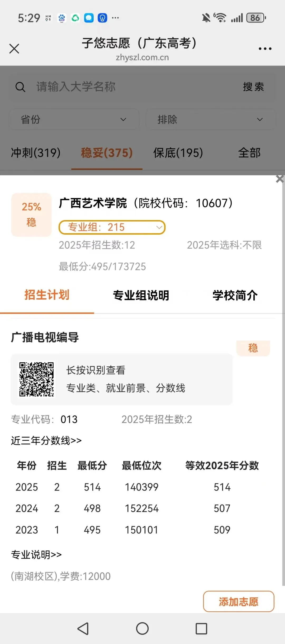Click the 搜索 button
The width and height of the screenshot is (285, 644).
(253, 87)
